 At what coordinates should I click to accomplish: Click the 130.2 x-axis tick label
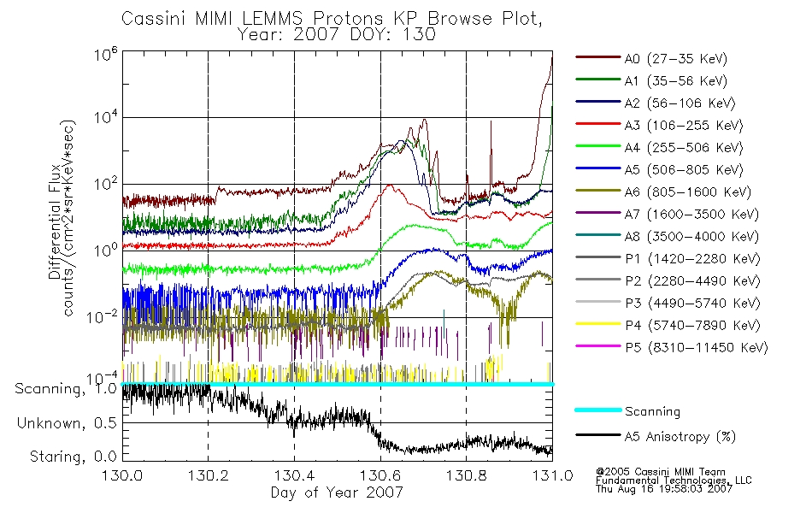pyautogui.click(x=209, y=475)
